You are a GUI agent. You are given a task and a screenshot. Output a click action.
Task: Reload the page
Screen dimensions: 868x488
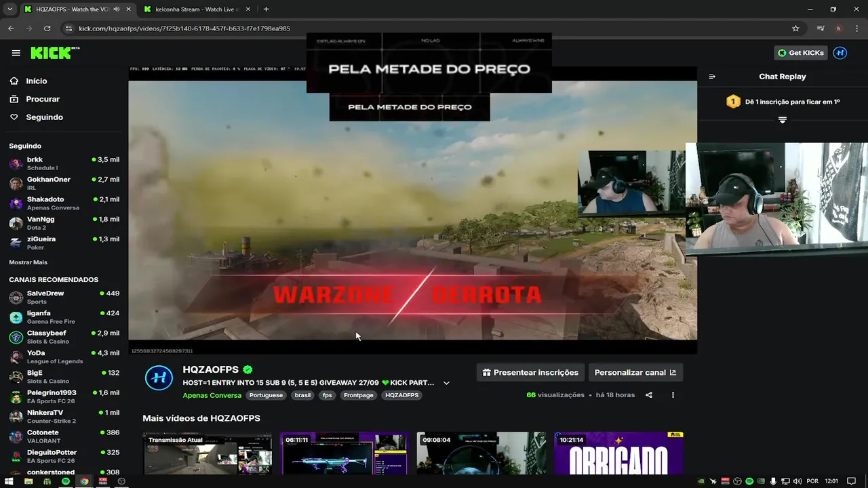click(x=47, y=28)
